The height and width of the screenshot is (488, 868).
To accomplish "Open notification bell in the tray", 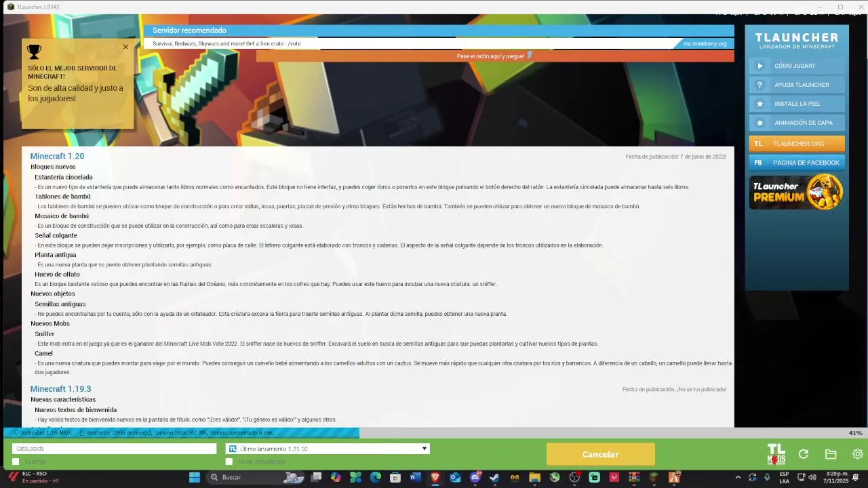I will (x=856, y=477).
